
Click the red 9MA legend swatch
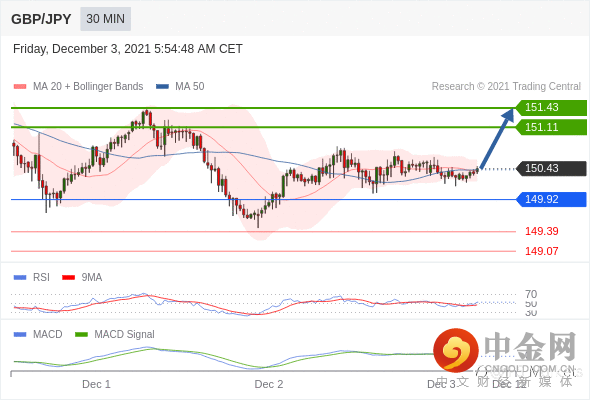[68, 278]
